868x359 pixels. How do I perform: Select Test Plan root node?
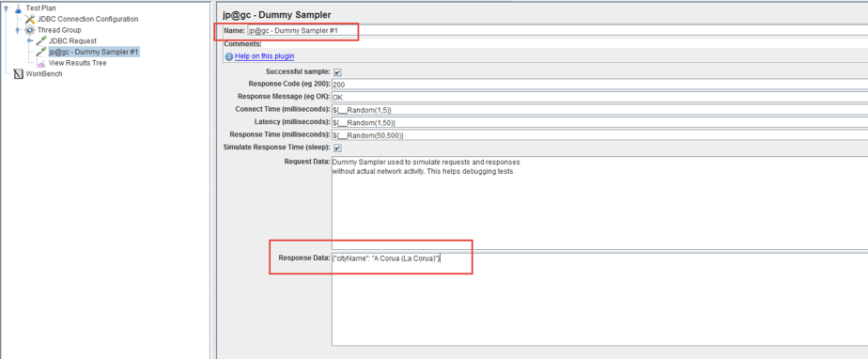(41, 8)
